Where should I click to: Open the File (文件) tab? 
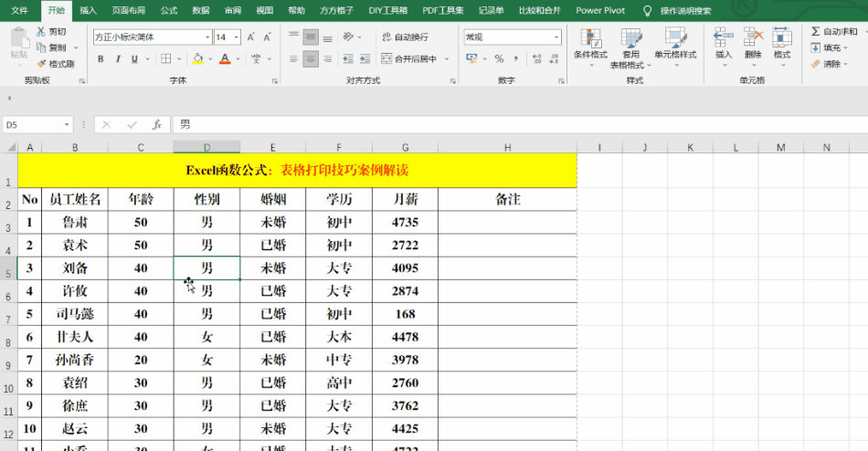(19, 11)
